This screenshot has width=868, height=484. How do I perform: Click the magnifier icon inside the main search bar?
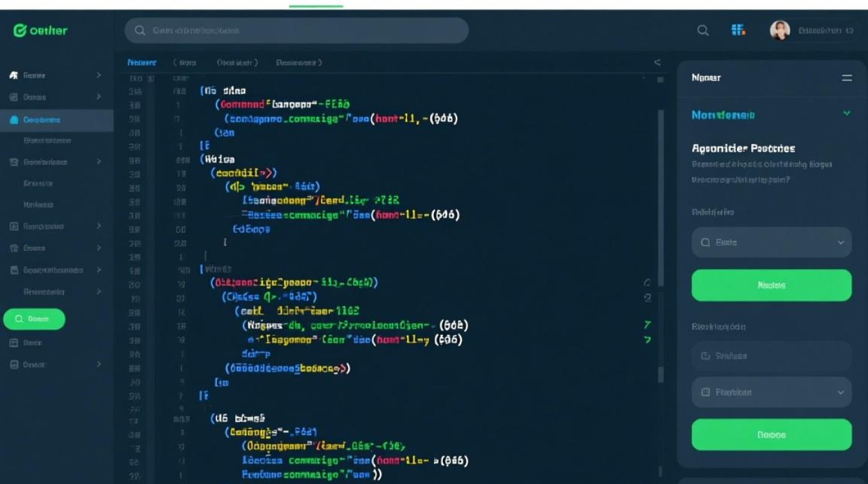pos(139,30)
